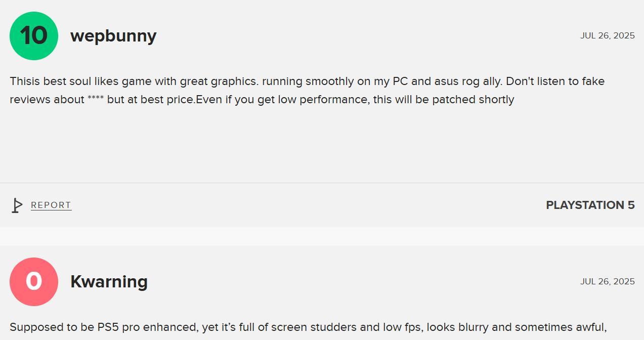The height and width of the screenshot is (340, 644).
Task: Click the JUL 26, 2025 date on wepbunny's review
Action: pyautogui.click(x=608, y=36)
